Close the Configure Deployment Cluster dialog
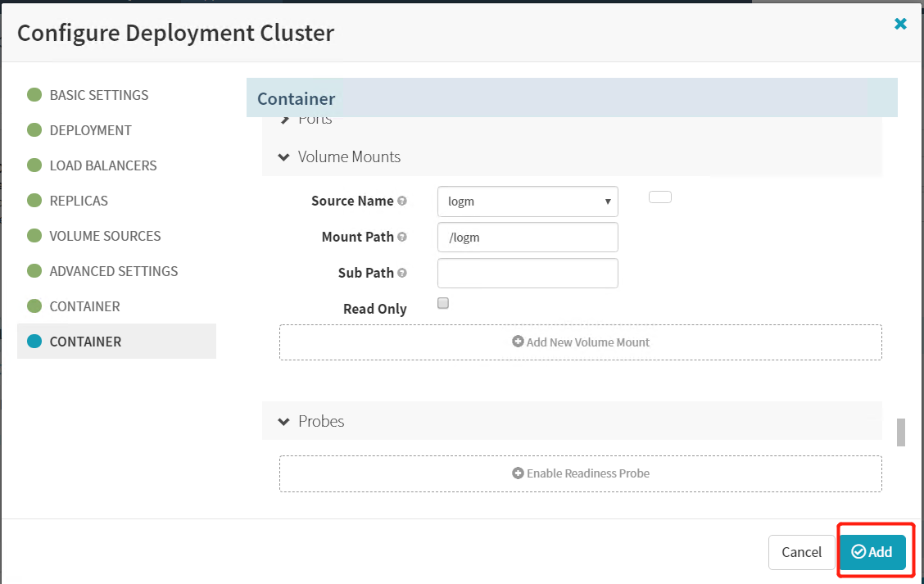Image resolution: width=924 pixels, height=584 pixels. click(x=900, y=24)
